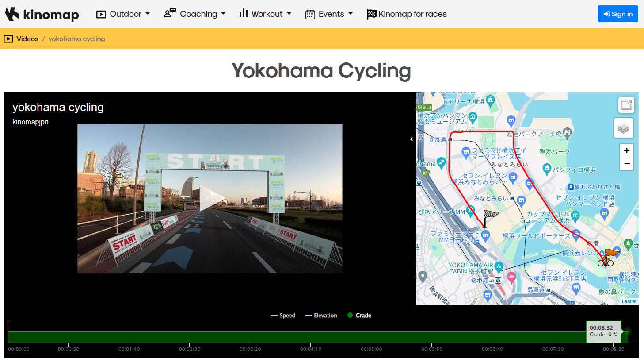Toggle the Grade series in chart legend
Viewport: 644px width, 362px height.
pyautogui.click(x=359, y=316)
